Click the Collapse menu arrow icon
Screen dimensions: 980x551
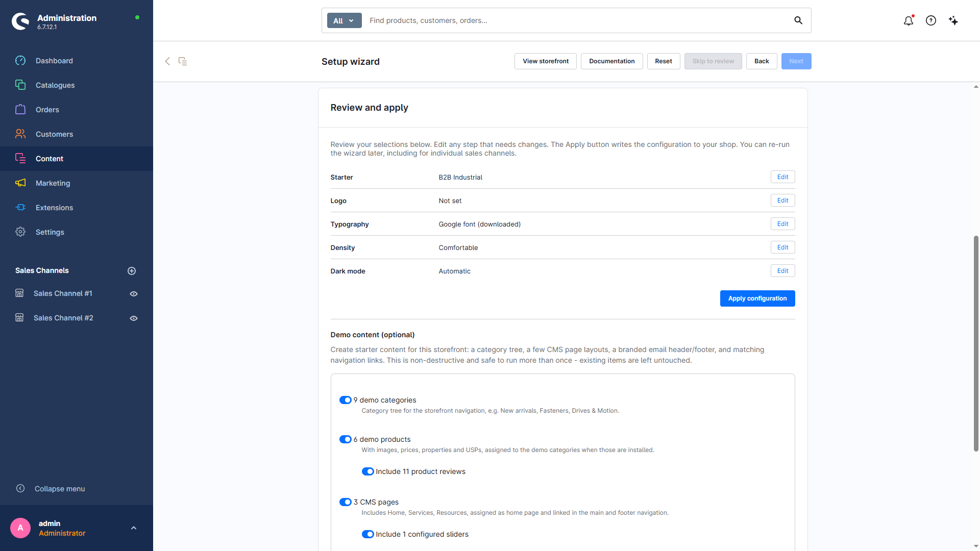point(20,489)
